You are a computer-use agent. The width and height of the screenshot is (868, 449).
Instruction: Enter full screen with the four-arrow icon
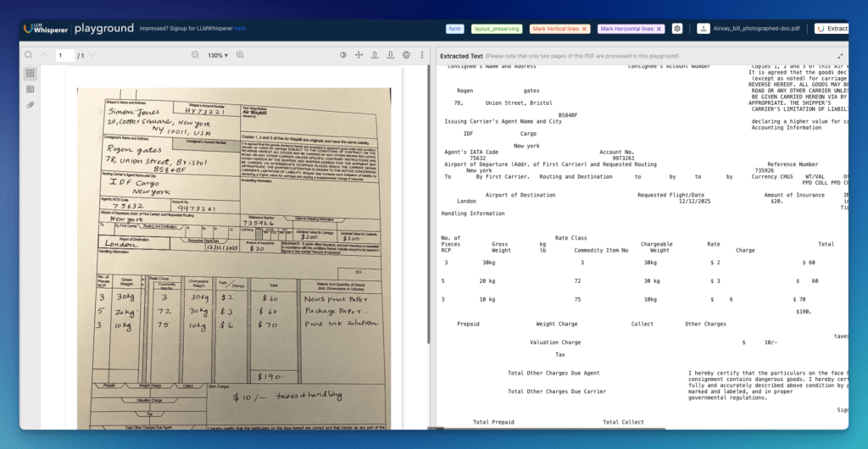pos(359,55)
